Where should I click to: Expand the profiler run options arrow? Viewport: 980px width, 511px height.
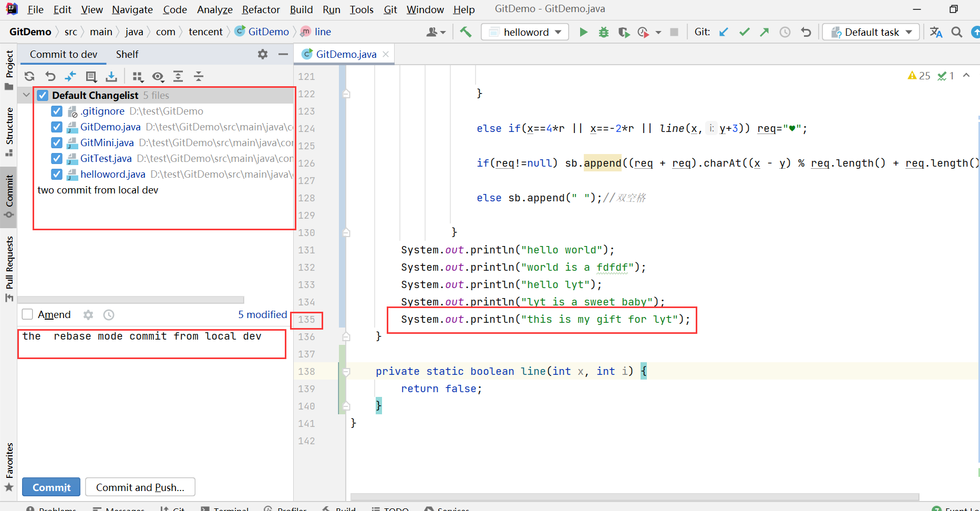point(658,33)
